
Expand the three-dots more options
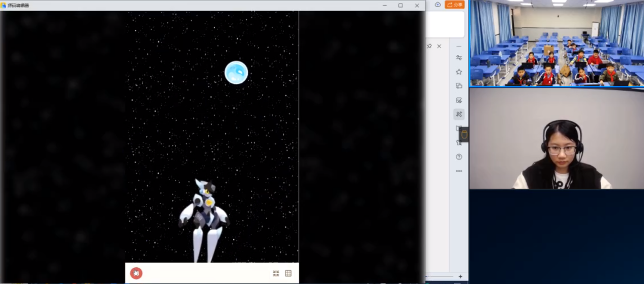(459, 171)
